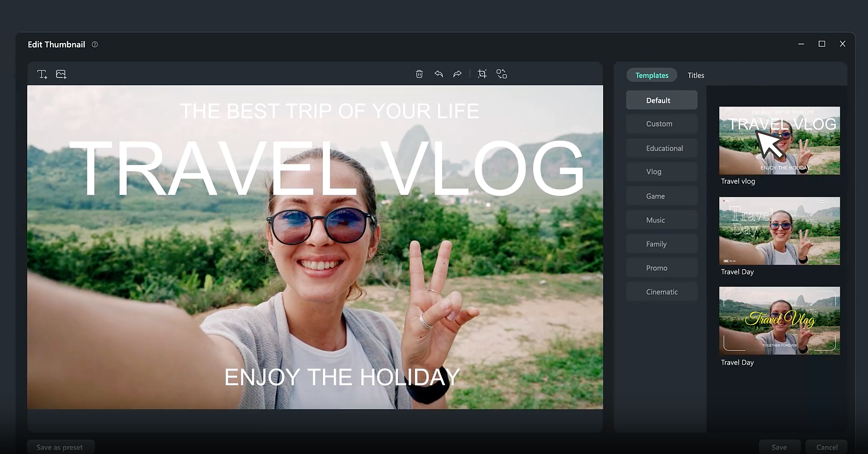Viewport: 868px width, 454px height.
Task: Select the Add Text tool
Action: pos(42,74)
